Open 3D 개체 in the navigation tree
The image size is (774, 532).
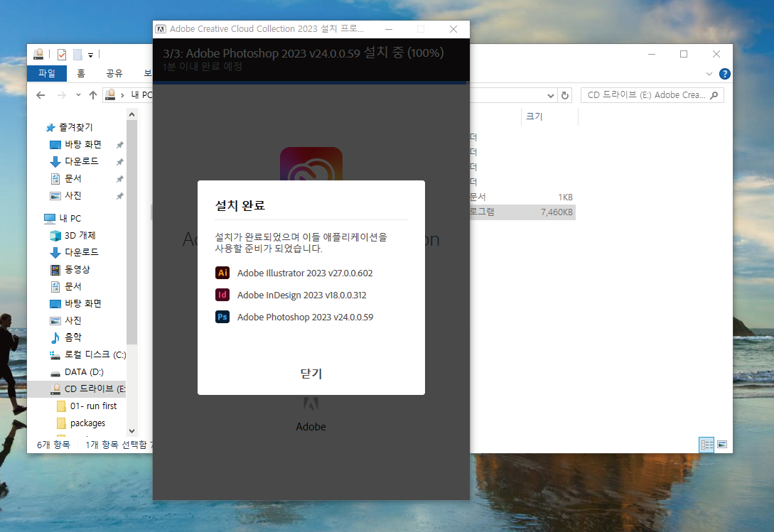[80, 235]
